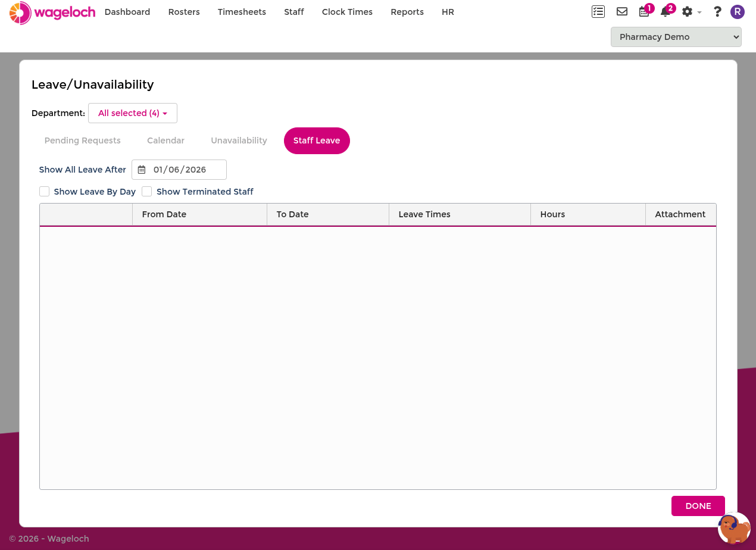Open the task checklist icon

click(598, 11)
